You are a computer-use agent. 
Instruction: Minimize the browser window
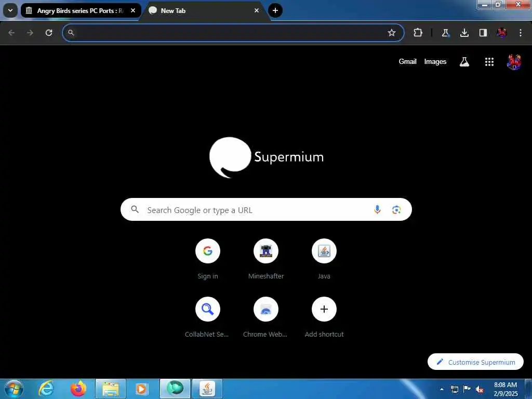(484, 5)
